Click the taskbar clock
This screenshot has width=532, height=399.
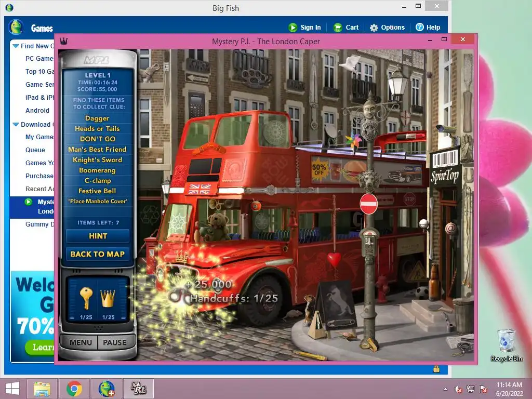(x=509, y=389)
